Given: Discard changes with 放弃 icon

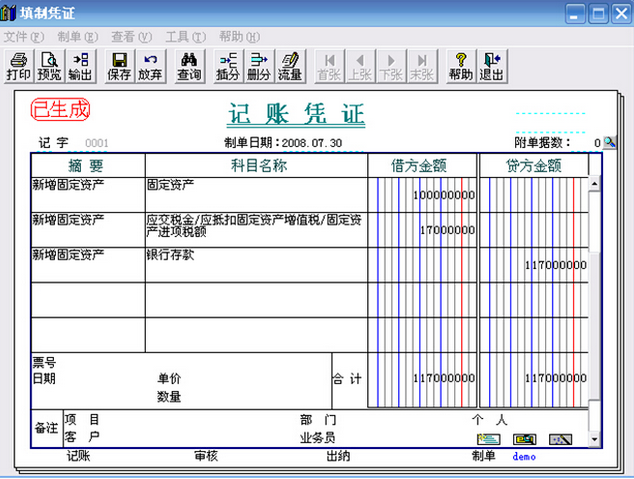Looking at the screenshot, I should pos(150,67).
